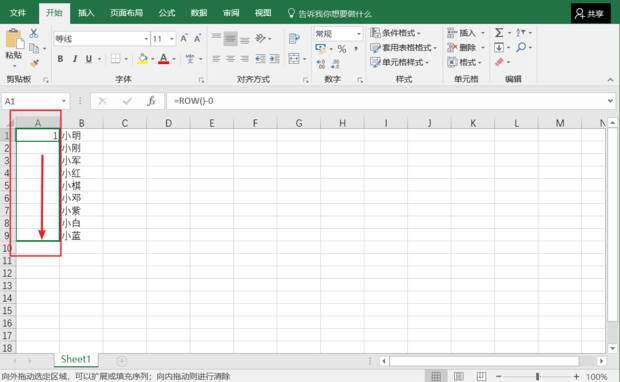Open the font color dropdown arrow

pyautogui.click(x=174, y=59)
